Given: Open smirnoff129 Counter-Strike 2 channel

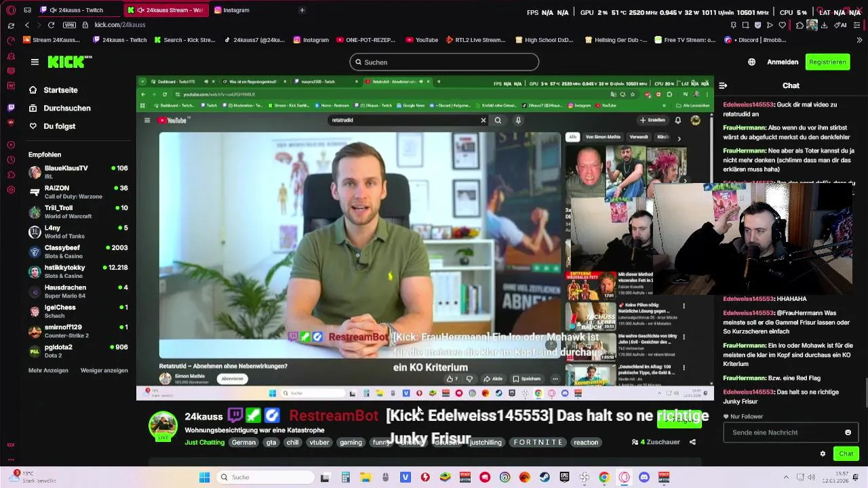Looking at the screenshot, I should [78, 331].
